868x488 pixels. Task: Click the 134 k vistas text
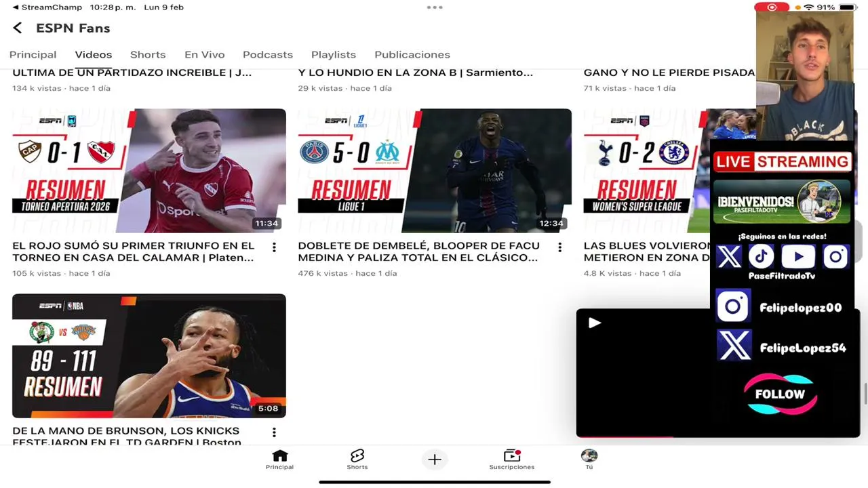[x=37, y=88]
